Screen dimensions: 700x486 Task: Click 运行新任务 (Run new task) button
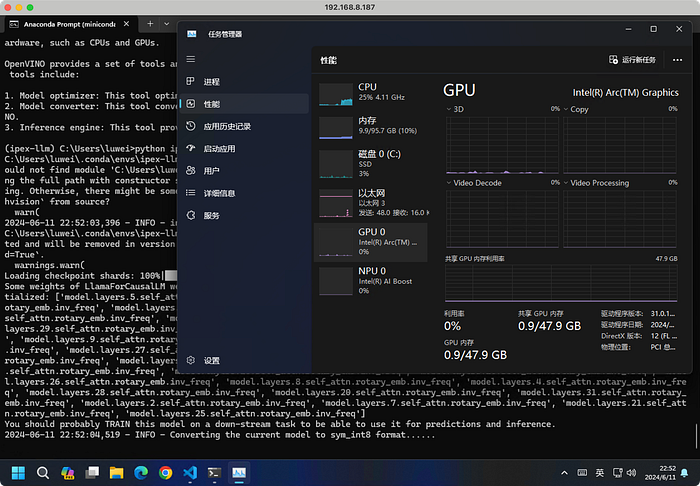coord(632,60)
